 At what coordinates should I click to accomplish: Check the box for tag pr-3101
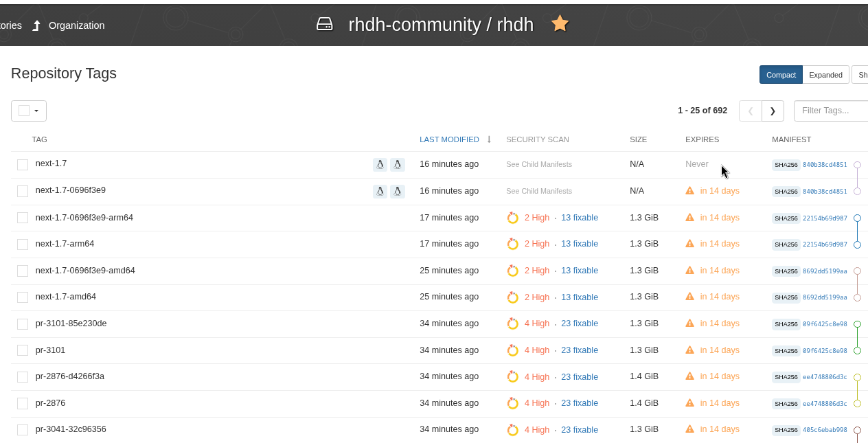pyautogui.click(x=23, y=350)
